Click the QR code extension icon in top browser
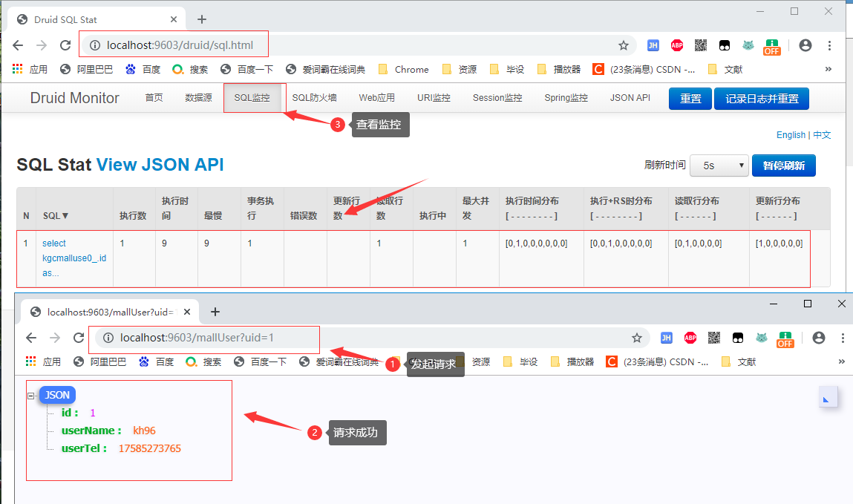853x504 pixels. click(x=700, y=45)
